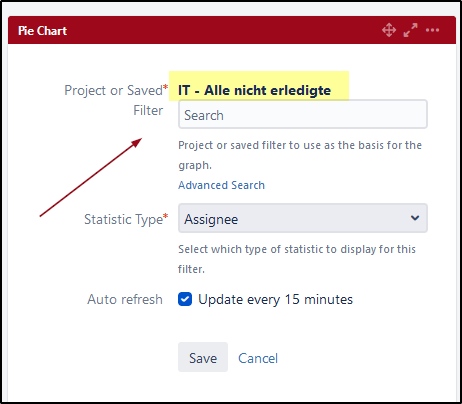Viewport: 462px width, 404px height.
Task: Cancel the gadget configuration
Action: [x=258, y=358]
